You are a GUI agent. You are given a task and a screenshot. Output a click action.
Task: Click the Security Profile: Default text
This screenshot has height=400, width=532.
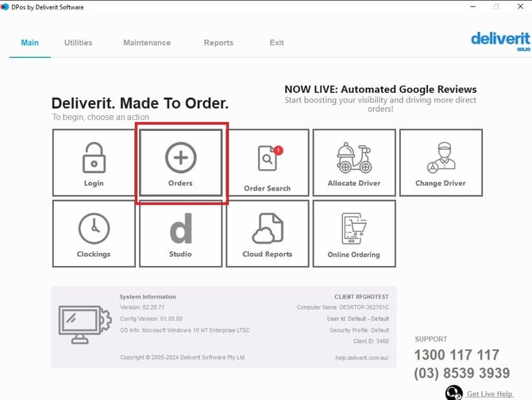[360, 330]
